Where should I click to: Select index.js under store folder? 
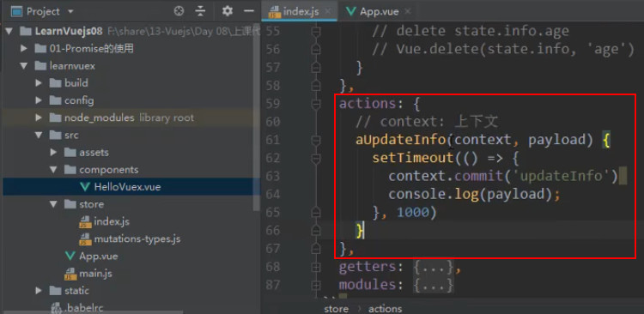[112, 221]
